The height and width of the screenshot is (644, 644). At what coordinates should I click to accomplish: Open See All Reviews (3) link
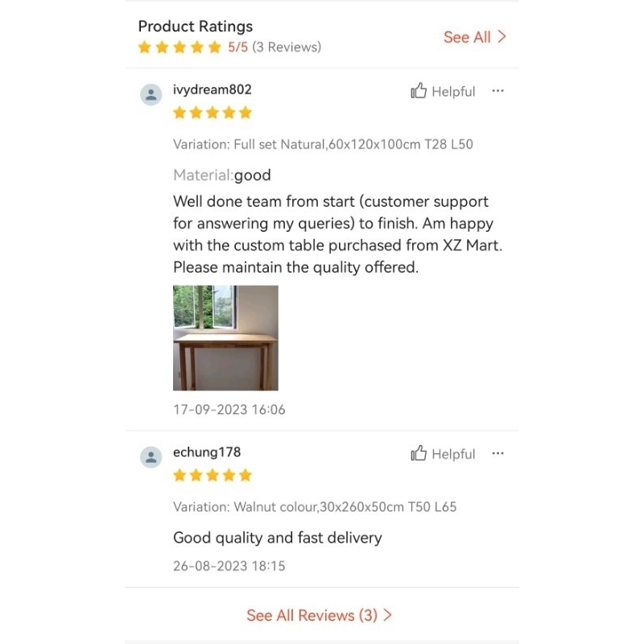pyautogui.click(x=312, y=615)
